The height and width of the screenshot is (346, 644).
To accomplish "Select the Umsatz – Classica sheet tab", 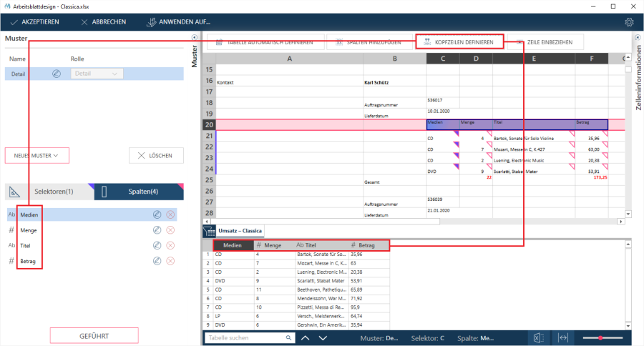I will pos(240,231).
